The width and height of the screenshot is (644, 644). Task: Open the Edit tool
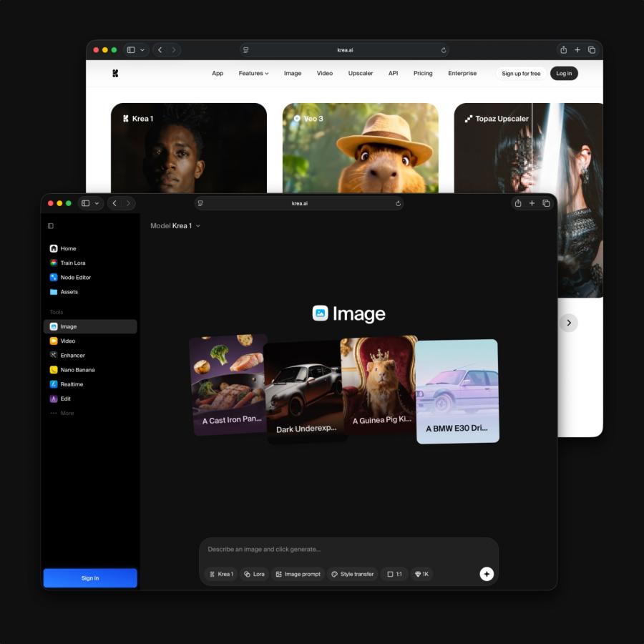pos(66,399)
